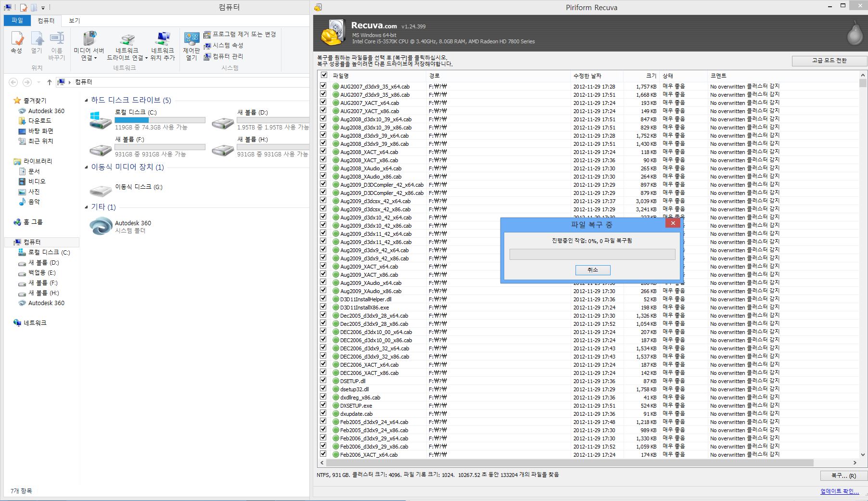Click the Explorer Back navigation arrow

[x=13, y=82]
